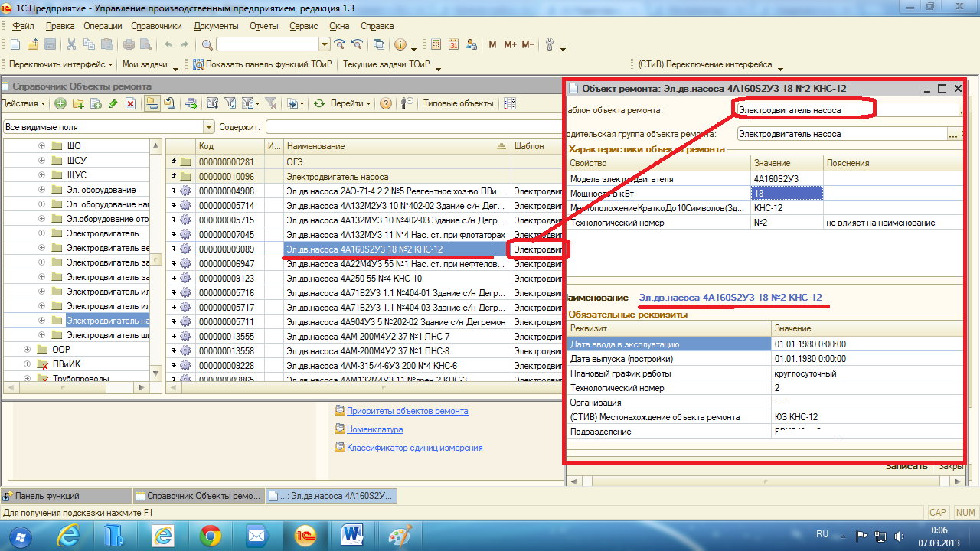Open the 1C application icon in taskbar
Image resolution: width=980 pixels, height=551 pixels.
[x=306, y=535]
